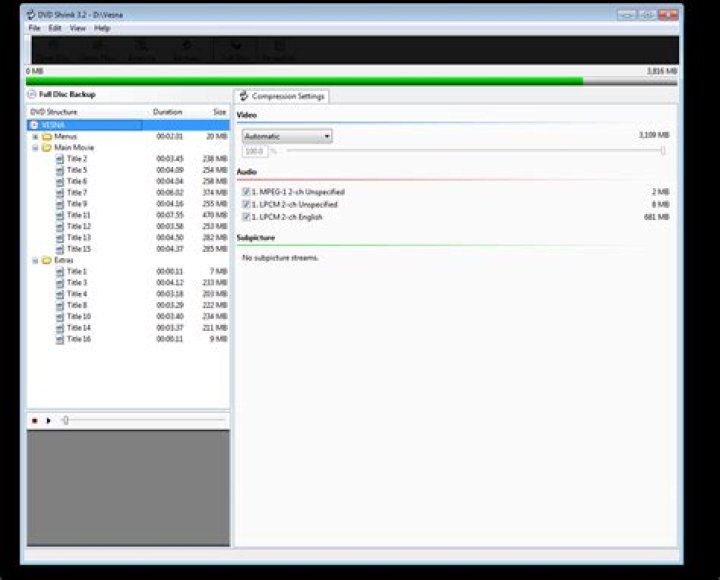Stop the preview playback
The height and width of the screenshot is (580, 720).
(34, 421)
